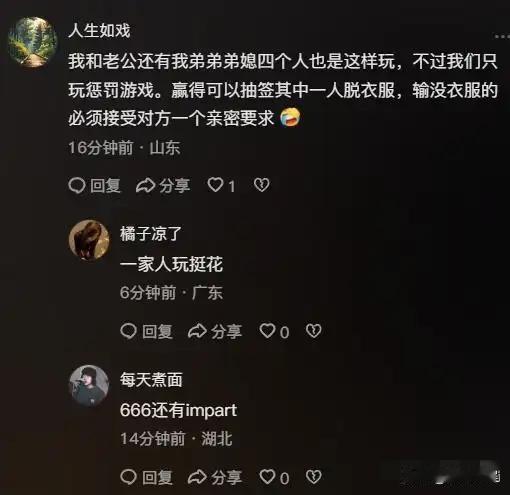The image size is (510, 495).
Task: Share the comment 一家人玩挺花
Action: [x=215, y=331]
